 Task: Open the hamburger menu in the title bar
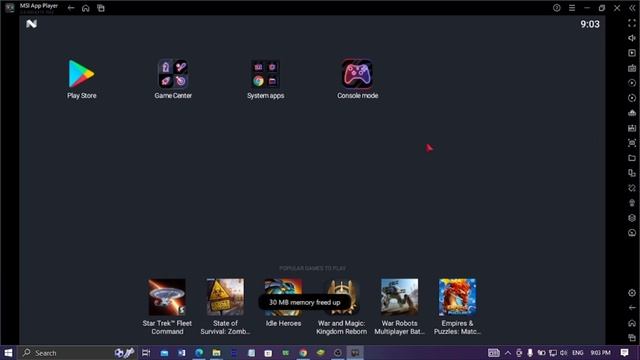[572, 8]
